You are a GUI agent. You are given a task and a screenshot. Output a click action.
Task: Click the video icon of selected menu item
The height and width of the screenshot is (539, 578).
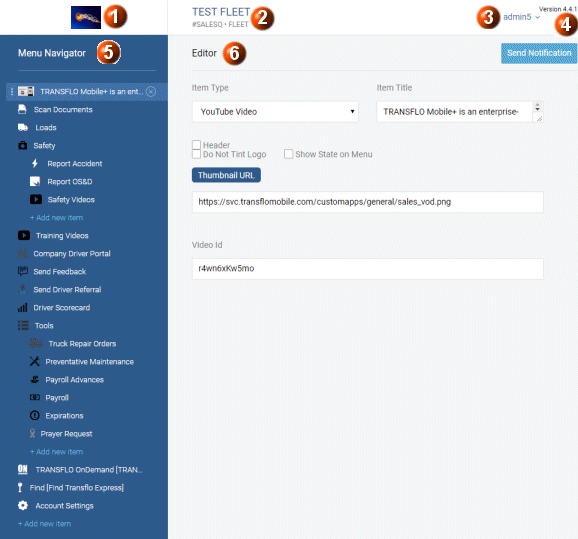[26, 91]
